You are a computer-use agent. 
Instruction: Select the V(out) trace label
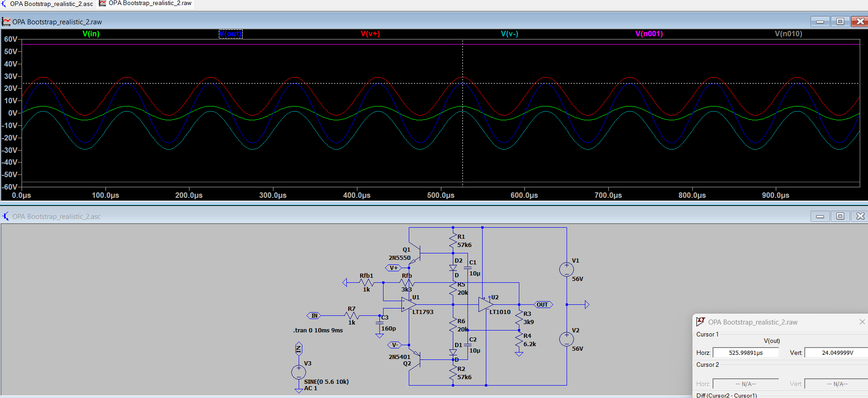tap(230, 34)
